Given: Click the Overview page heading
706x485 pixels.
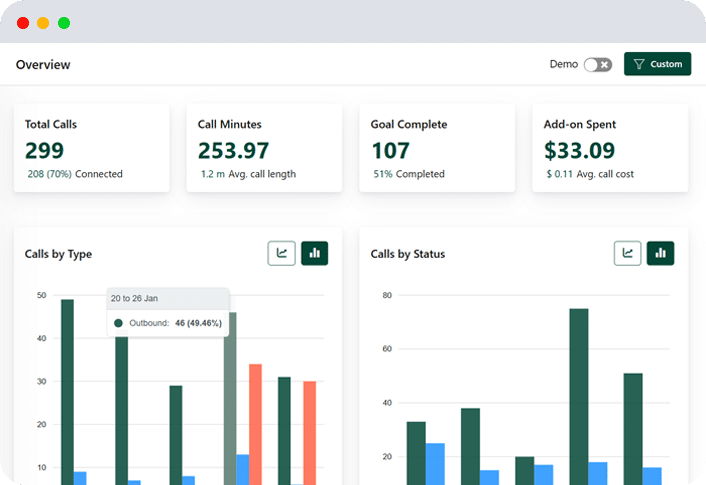Looking at the screenshot, I should pyautogui.click(x=43, y=65).
